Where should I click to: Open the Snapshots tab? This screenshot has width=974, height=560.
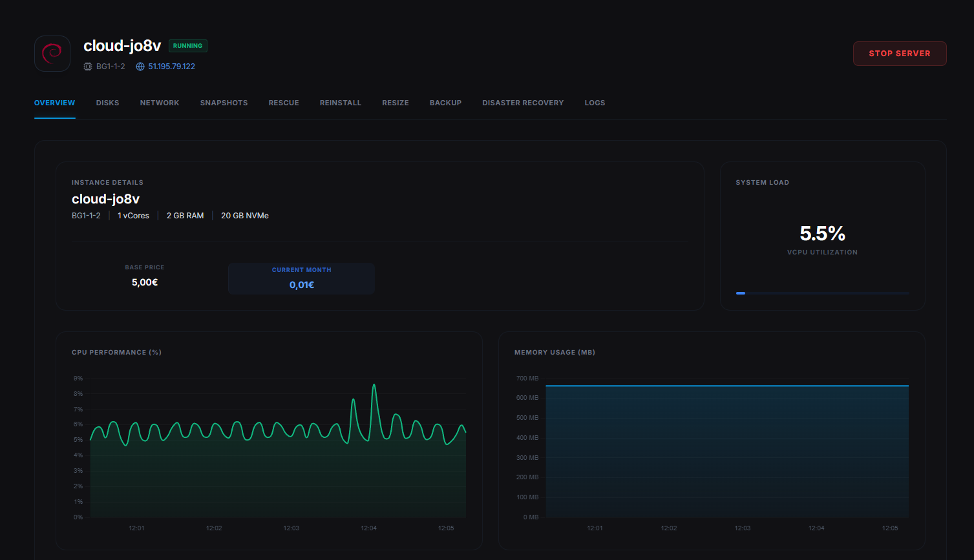224,103
